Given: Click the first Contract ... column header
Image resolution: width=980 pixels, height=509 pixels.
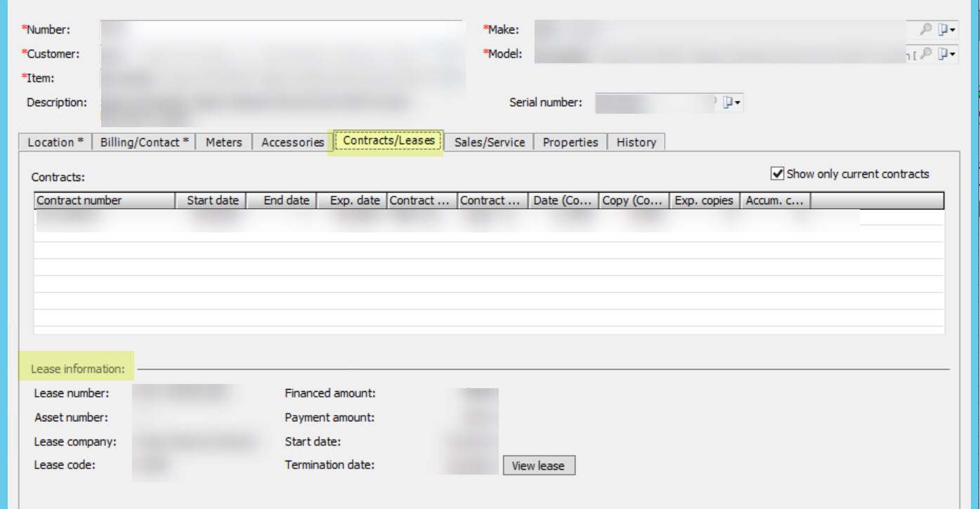Looking at the screenshot, I should tap(422, 201).
